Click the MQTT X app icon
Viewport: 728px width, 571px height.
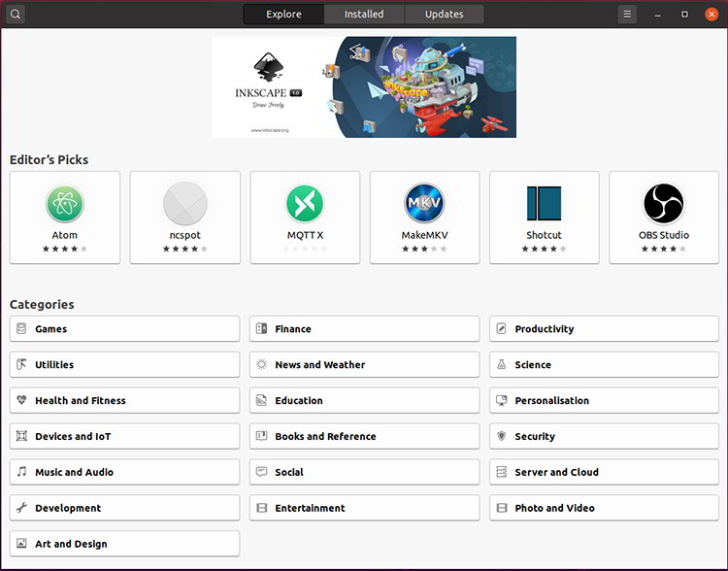point(305,204)
